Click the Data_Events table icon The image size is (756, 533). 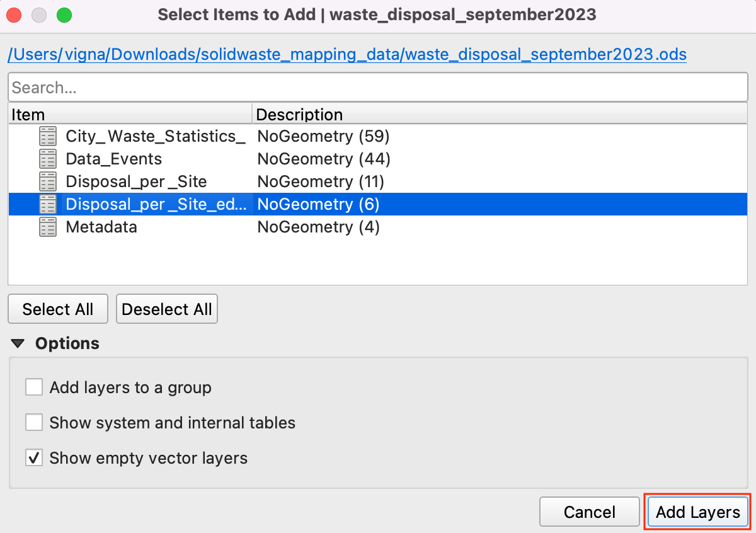click(x=48, y=159)
